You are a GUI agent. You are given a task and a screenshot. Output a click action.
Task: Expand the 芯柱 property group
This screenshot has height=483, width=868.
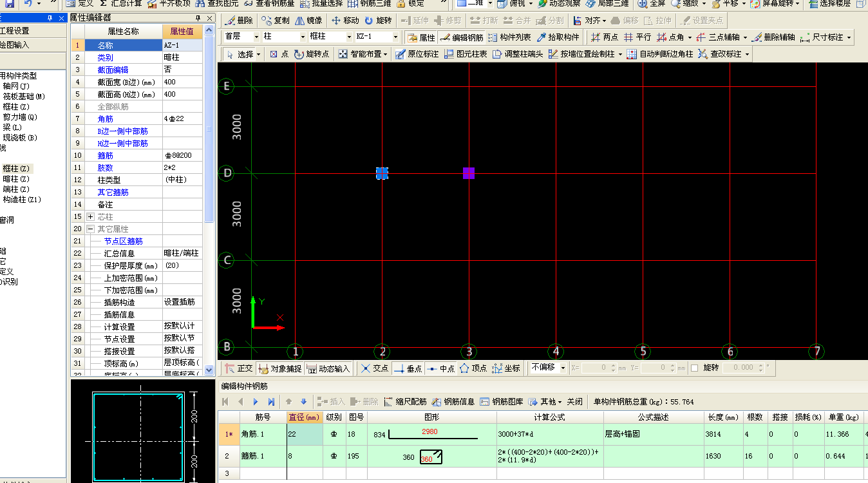click(90, 216)
